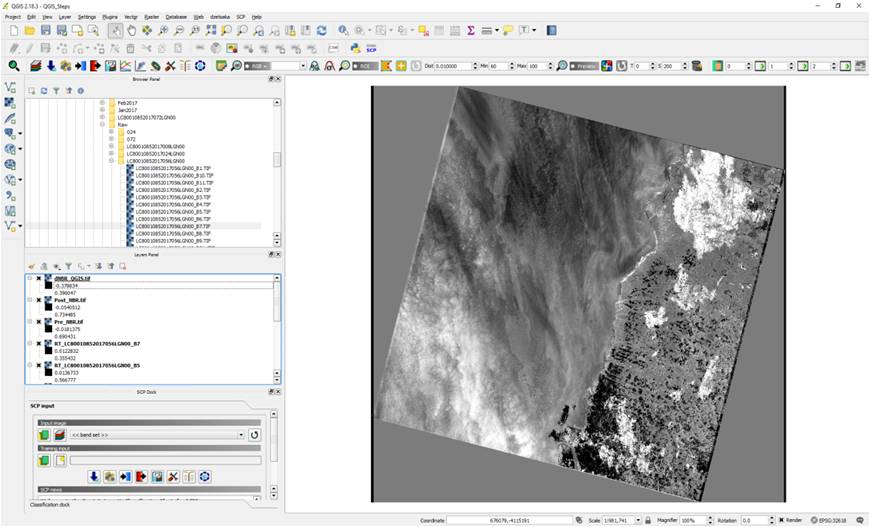The height and width of the screenshot is (527, 870).
Task: Toggle visibility of dNBR_QGIS.tif layer
Action: 39,279
